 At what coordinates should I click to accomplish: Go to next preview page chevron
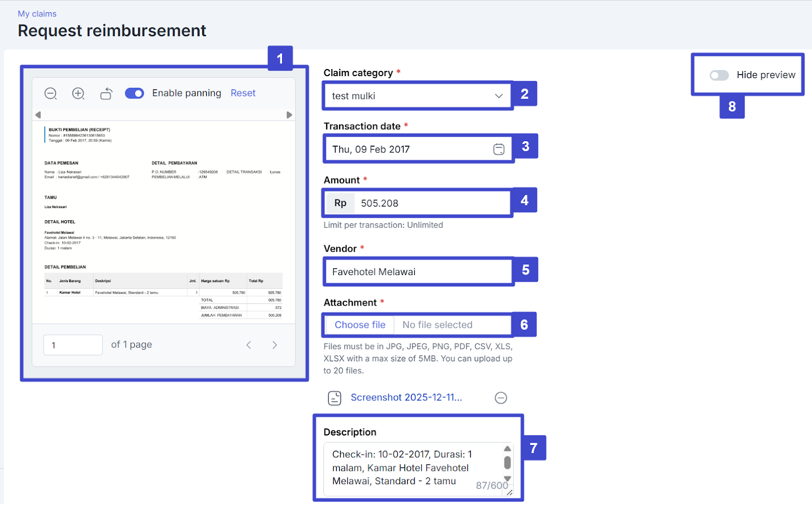(x=275, y=345)
